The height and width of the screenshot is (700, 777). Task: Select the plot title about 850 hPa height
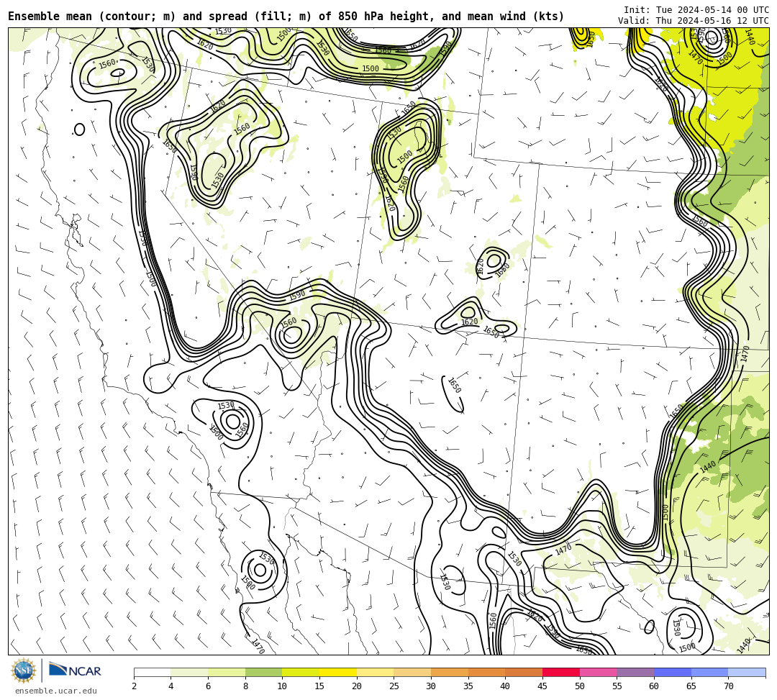point(286,17)
